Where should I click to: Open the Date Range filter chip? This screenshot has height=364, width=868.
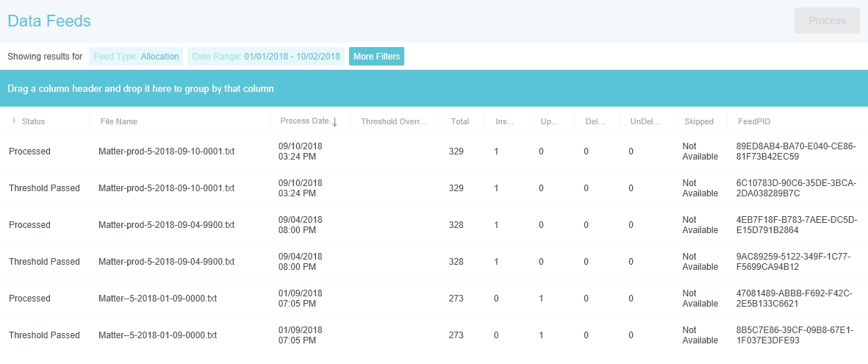tap(266, 57)
